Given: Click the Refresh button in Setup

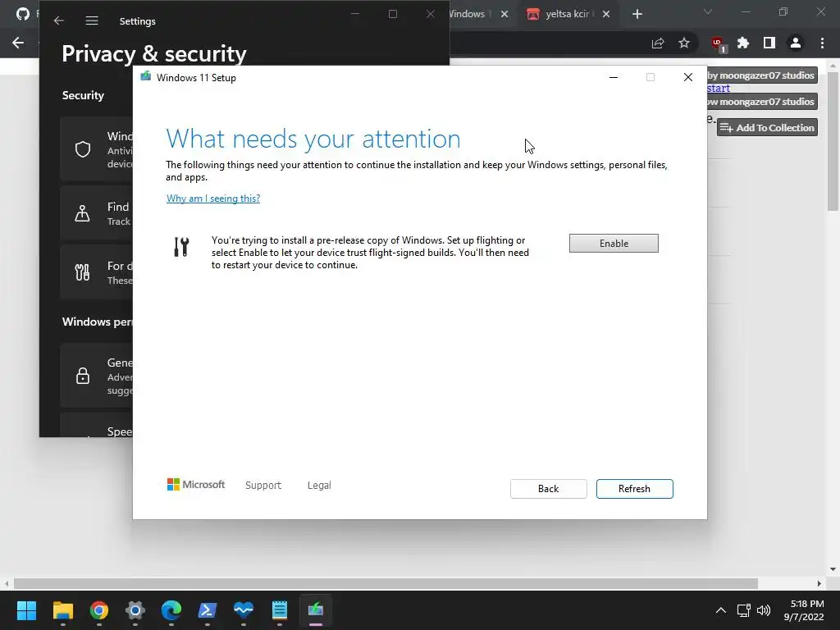Looking at the screenshot, I should point(634,489).
